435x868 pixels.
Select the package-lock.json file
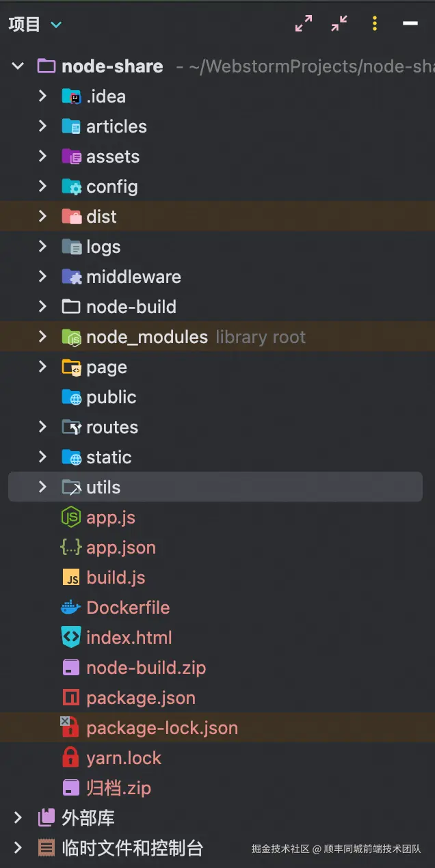tap(162, 728)
